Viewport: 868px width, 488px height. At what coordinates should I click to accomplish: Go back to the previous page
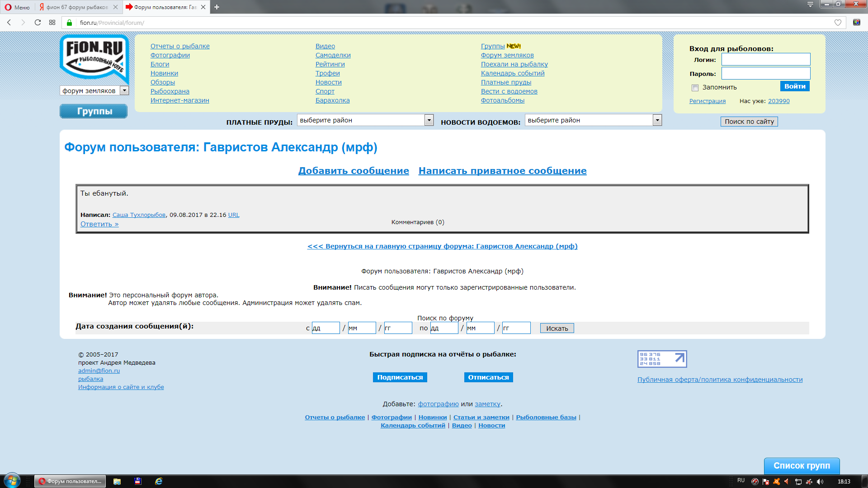(x=9, y=23)
